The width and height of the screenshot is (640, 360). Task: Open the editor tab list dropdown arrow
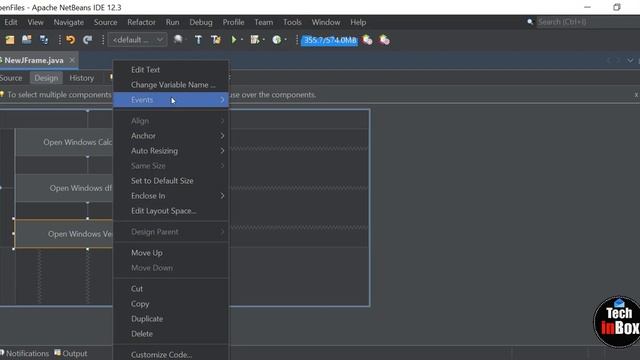pos(630,60)
